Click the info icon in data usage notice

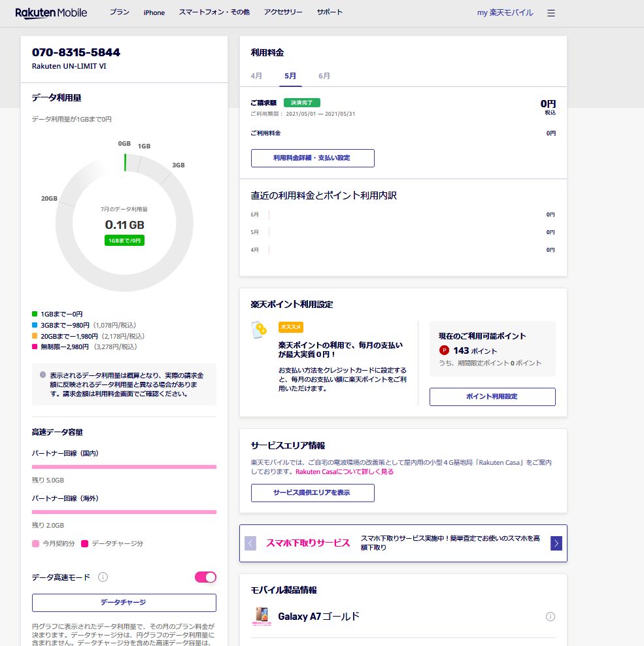pyautogui.click(x=42, y=375)
